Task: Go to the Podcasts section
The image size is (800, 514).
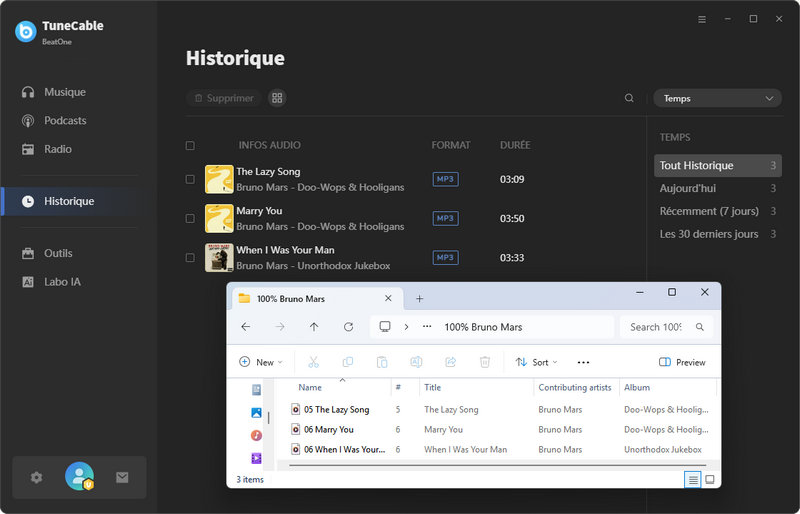Action: point(65,120)
